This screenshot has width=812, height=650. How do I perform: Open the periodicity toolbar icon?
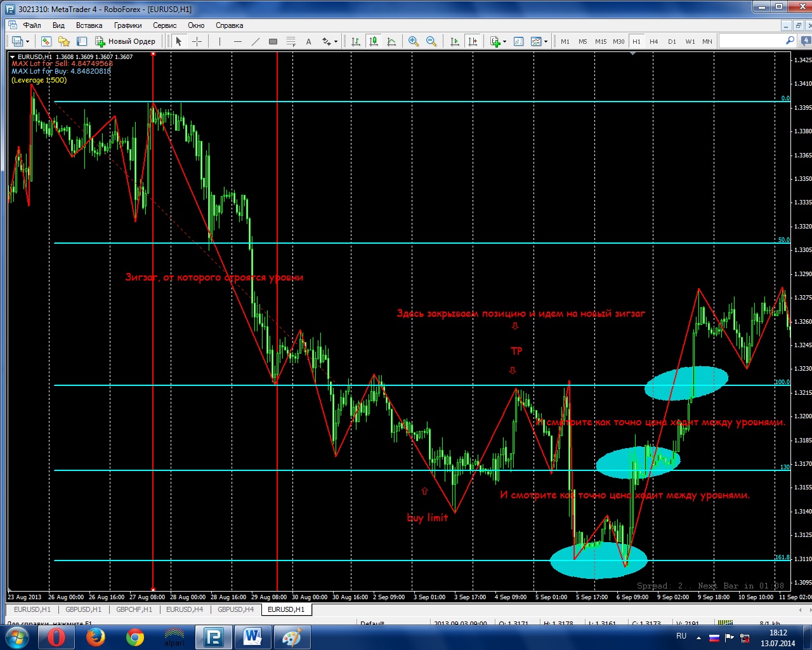point(518,41)
